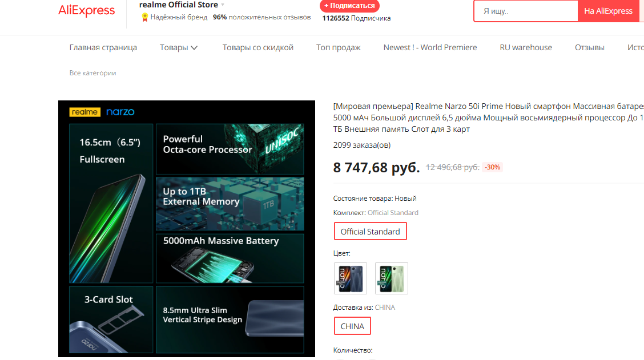Click the Realme Narzo 50i Prime title
644x360 pixels.
pos(488,118)
